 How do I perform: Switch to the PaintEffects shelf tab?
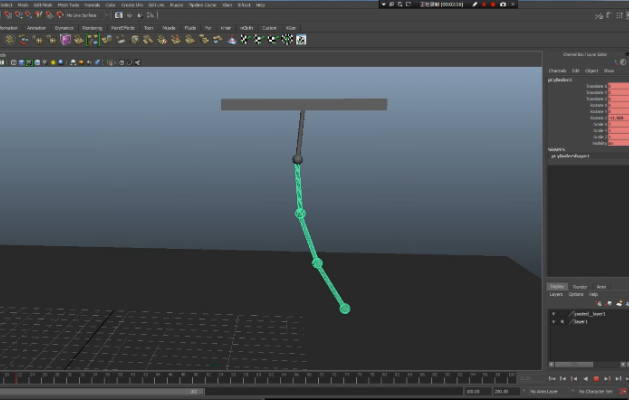click(123, 28)
